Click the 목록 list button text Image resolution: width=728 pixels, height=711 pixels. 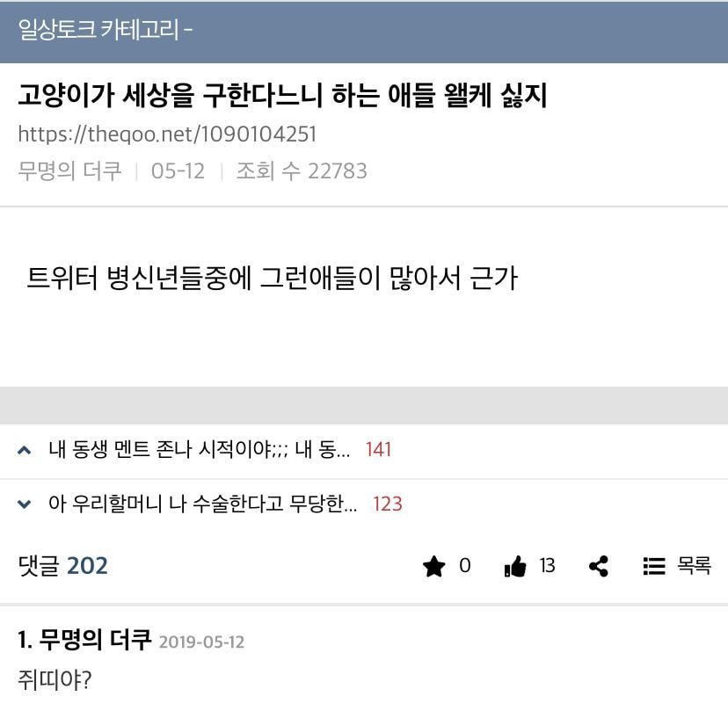(x=694, y=566)
